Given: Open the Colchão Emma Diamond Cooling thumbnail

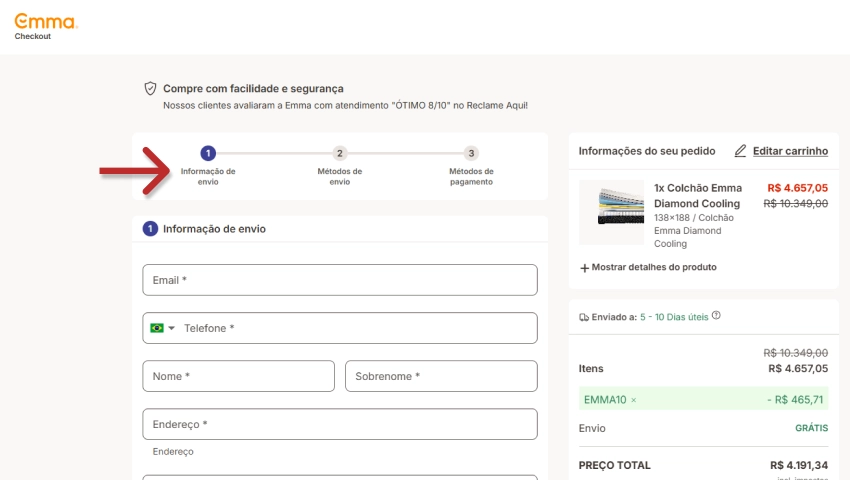Looking at the screenshot, I should (x=611, y=213).
